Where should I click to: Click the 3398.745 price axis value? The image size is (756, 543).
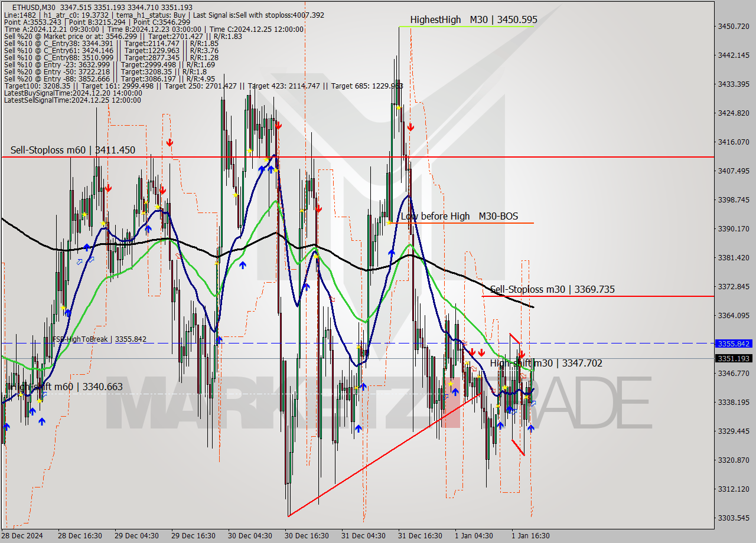[733, 199]
